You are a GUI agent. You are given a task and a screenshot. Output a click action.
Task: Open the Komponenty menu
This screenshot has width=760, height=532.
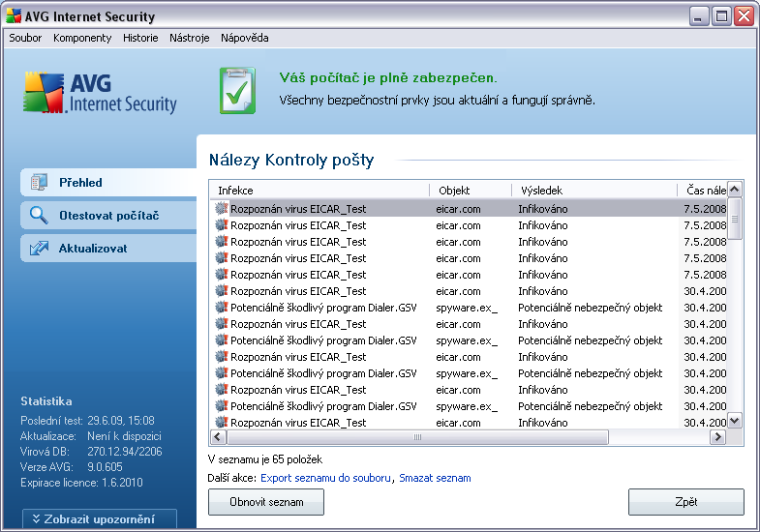[82, 38]
